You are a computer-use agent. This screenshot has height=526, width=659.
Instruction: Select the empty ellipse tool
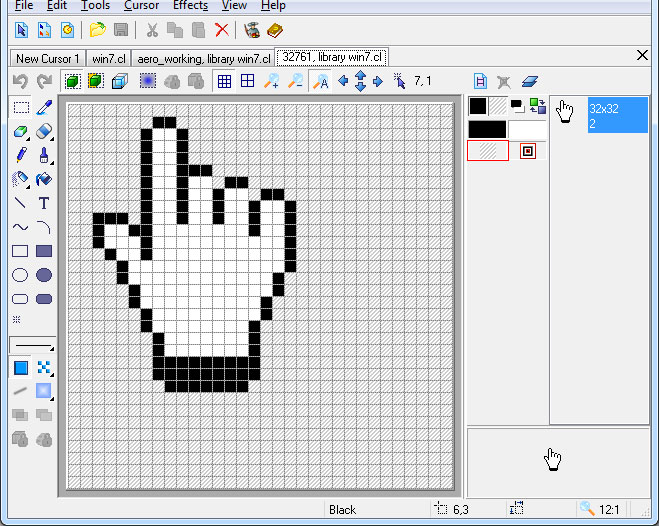(21, 275)
